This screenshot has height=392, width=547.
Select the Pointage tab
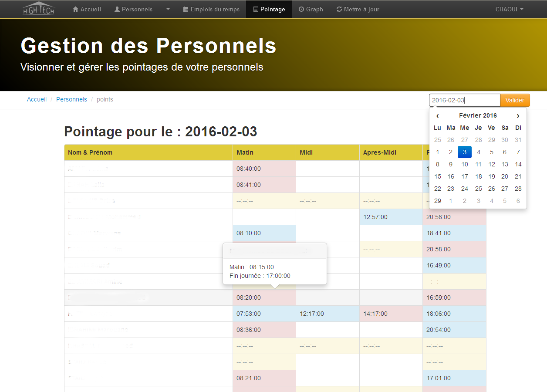point(269,9)
